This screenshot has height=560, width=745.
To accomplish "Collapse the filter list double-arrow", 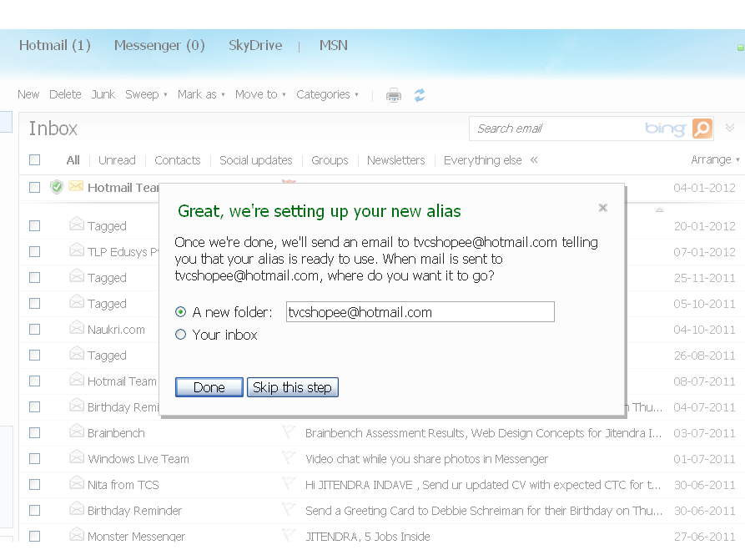I will coord(534,159).
